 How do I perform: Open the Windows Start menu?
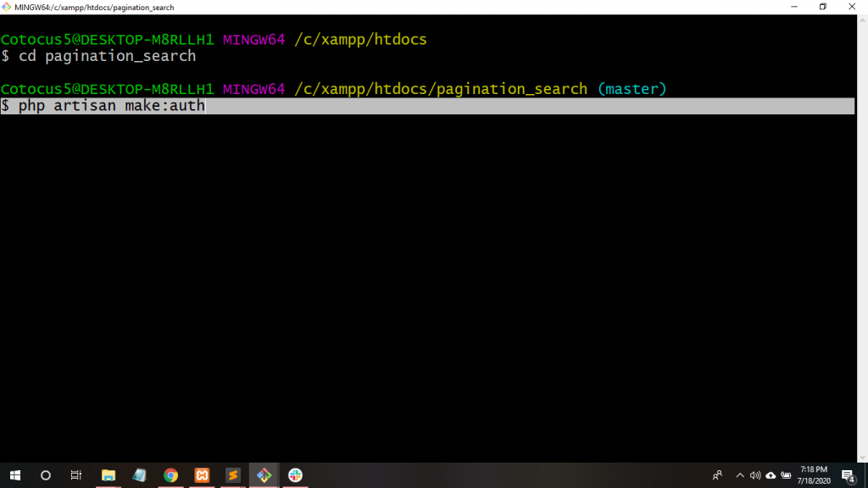point(14,475)
